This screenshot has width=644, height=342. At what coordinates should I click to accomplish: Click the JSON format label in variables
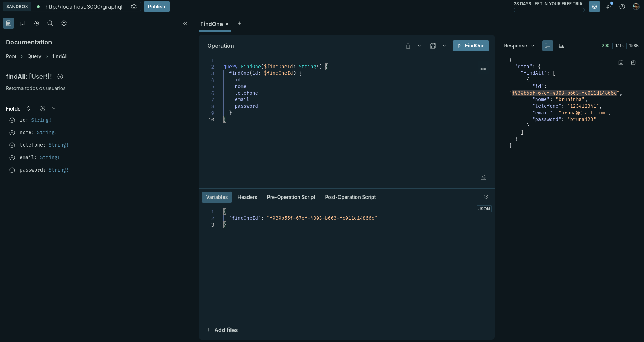[x=484, y=209]
